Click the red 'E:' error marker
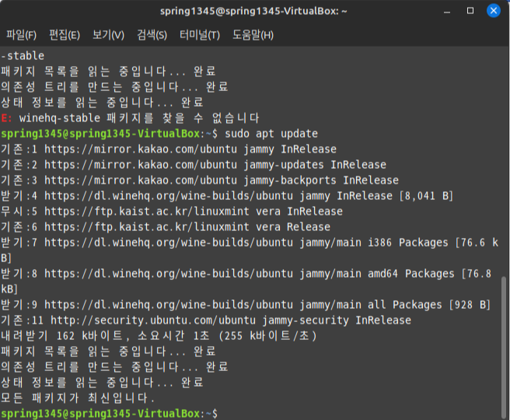This screenshot has width=510, height=420. coord(6,117)
